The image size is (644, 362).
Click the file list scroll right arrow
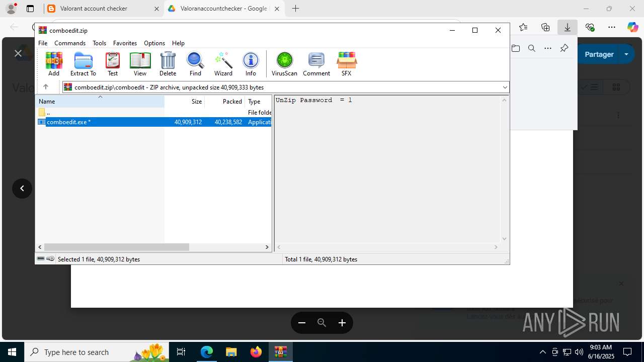(x=267, y=247)
